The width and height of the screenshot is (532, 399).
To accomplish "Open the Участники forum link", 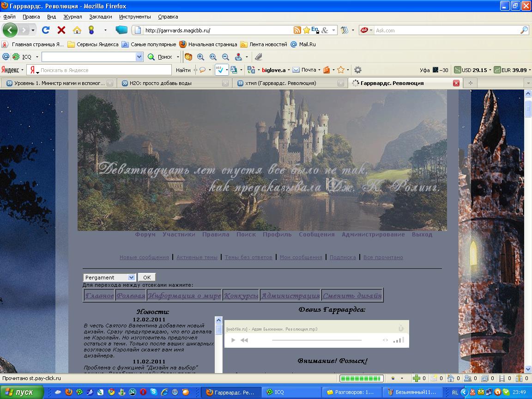I will tap(179, 235).
